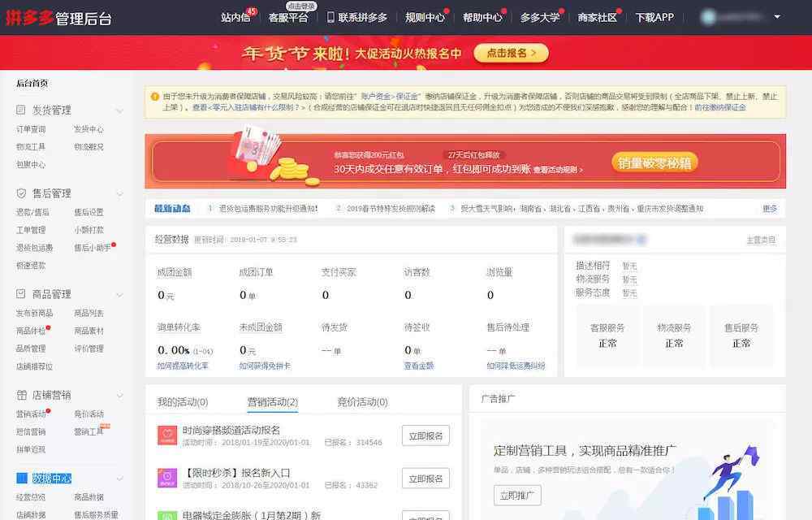812x520 pixels.
Task: Collapse the 发货管理 sidebar section chevron
Action: (x=119, y=110)
